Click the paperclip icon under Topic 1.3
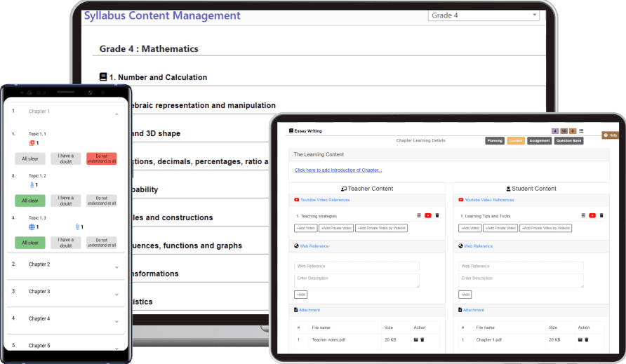The height and width of the screenshot is (364, 626). pos(77,227)
